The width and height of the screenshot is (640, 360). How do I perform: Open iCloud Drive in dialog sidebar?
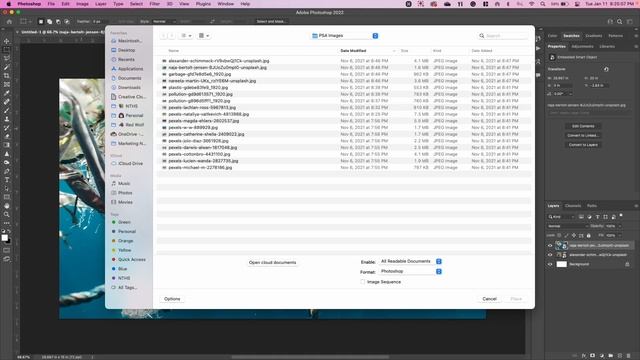tap(130, 164)
